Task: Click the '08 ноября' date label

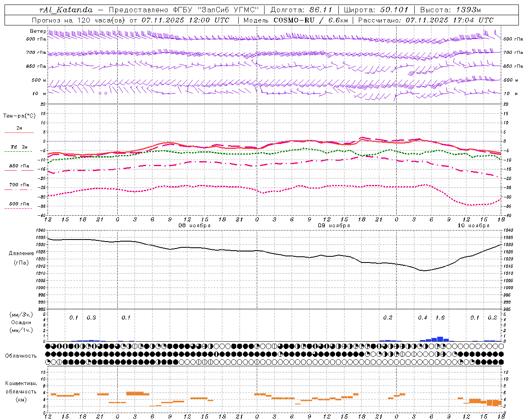Action: [194, 226]
